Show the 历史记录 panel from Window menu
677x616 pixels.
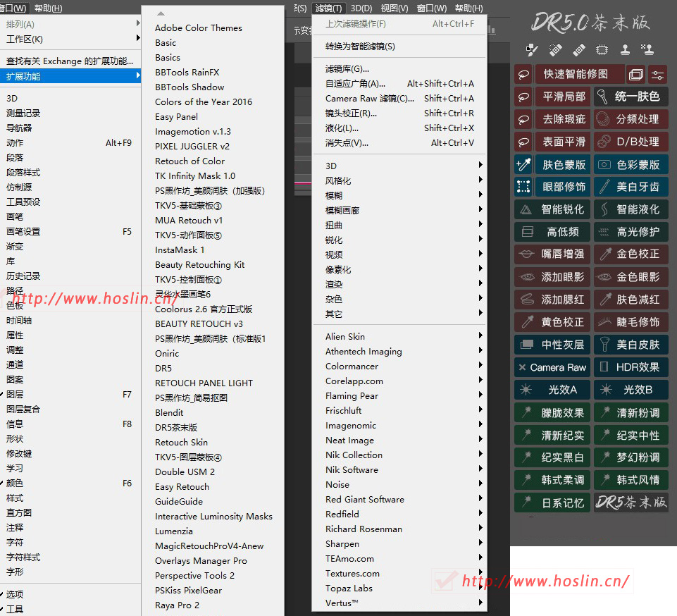[x=70, y=276]
